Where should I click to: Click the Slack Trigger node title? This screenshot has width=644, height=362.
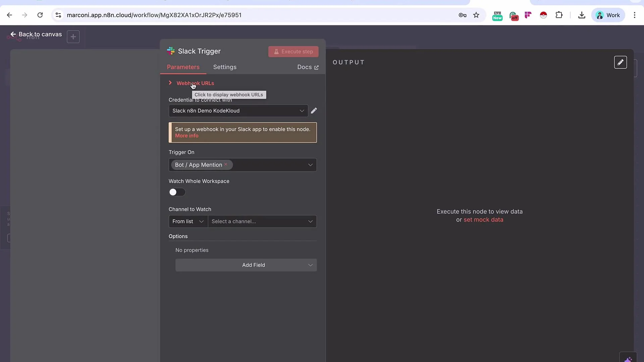(199, 51)
